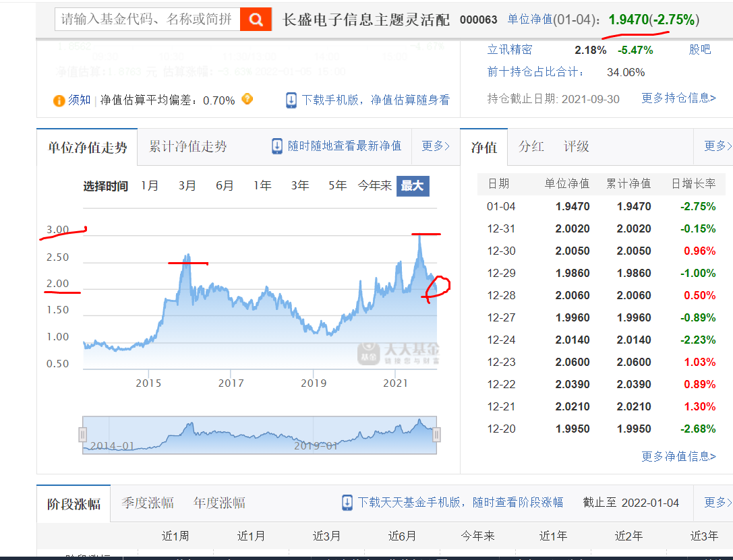Image resolution: width=733 pixels, height=560 pixels.
Task: Click the 34.06% holdings percentage value
Action: (626, 72)
